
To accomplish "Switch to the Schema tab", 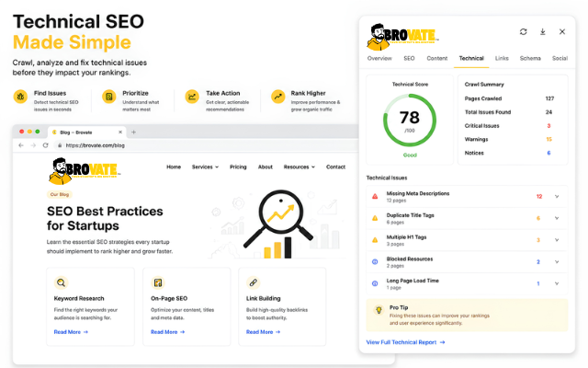I will [x=530, y=58].
